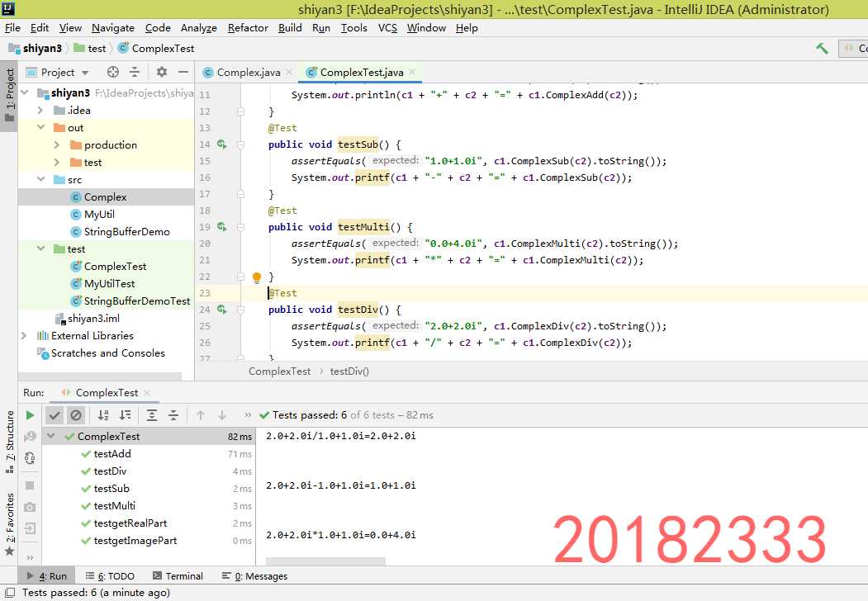Viewport: 868px width, 601px height.
Task: Open the Refactor menu
Action: [x=248, y=28]
